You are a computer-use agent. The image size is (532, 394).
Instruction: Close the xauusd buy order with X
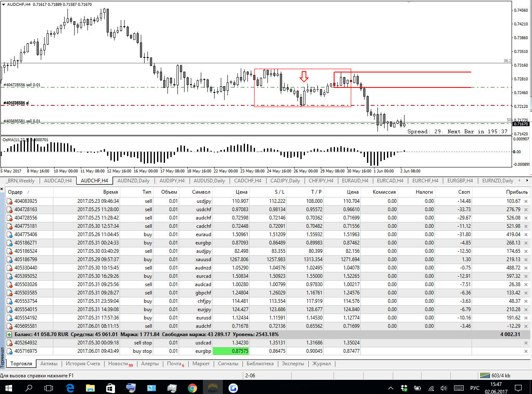[526, 259]
